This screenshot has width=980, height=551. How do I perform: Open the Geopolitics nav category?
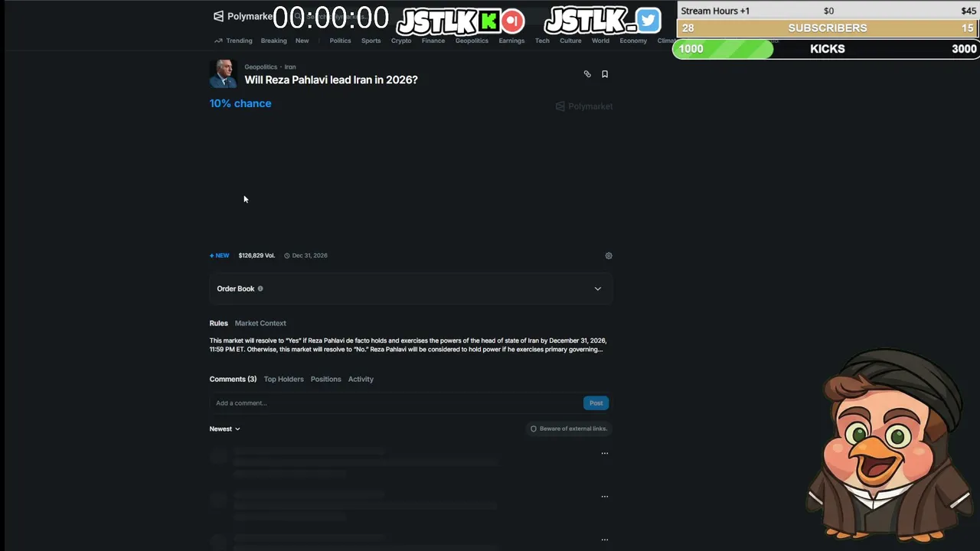pos(472,41)
